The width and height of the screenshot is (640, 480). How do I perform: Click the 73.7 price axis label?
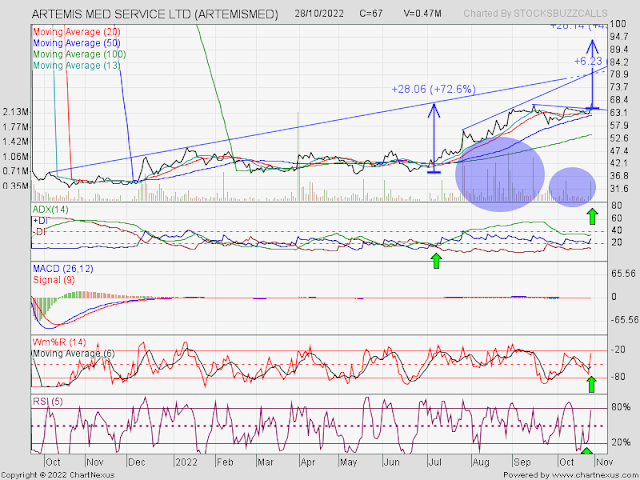point(619,87)
